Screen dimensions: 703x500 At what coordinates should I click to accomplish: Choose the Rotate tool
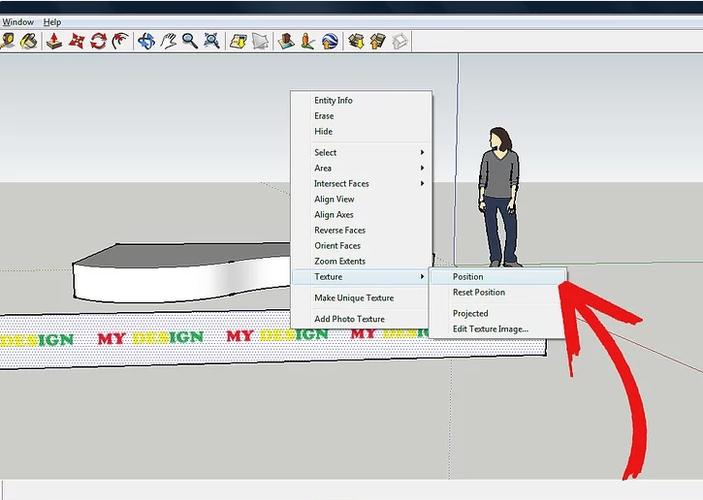(97, 41)
